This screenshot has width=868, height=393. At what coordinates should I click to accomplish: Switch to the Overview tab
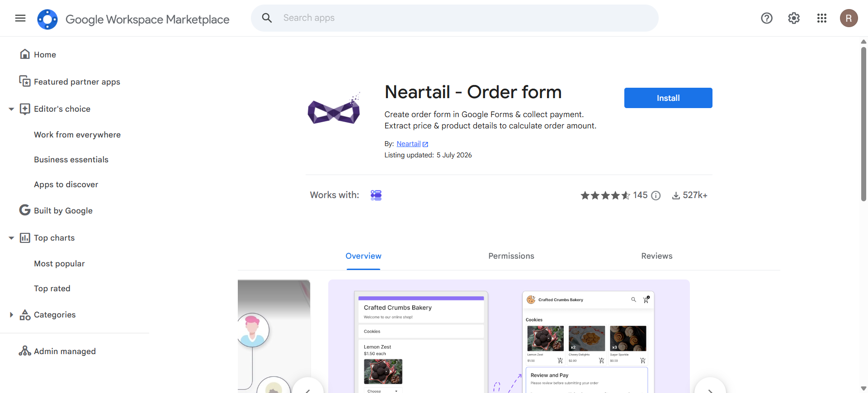(363, 256)
